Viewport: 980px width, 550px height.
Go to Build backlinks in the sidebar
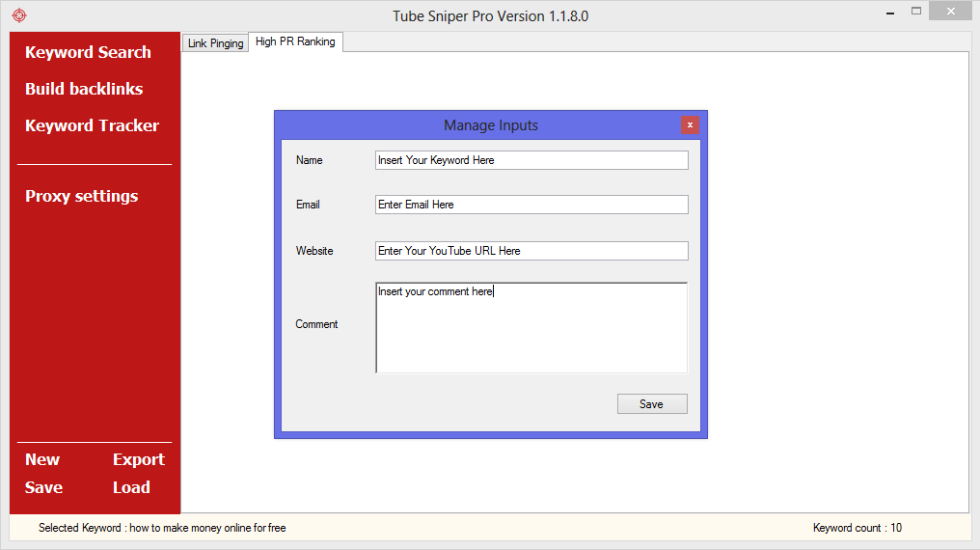tap(84, 89)
